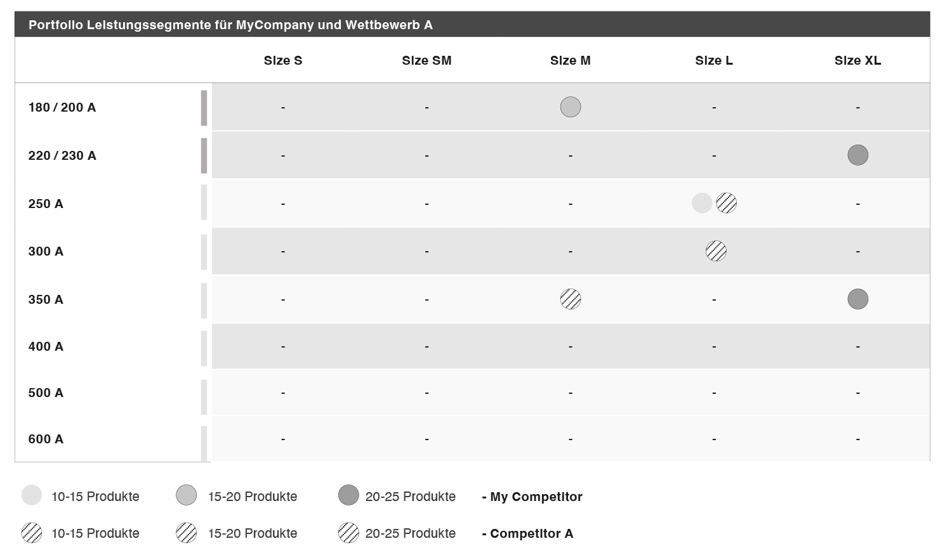Select the 600 A row label
Viewport: 952px width, 560px height.
[x=46, y=440]
